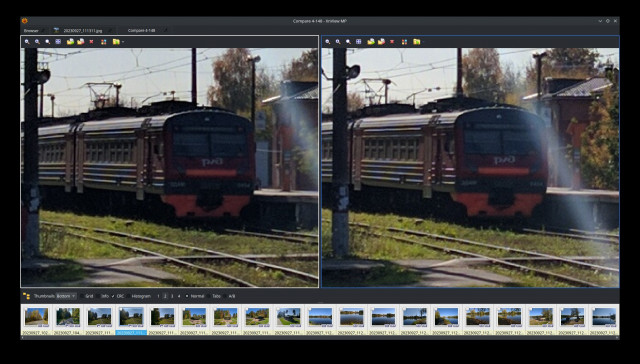Select the 20230927_104 thumbnail
The width and height of the screenshot is (640, 364).
pyautogui.click(x=68, y=320)
